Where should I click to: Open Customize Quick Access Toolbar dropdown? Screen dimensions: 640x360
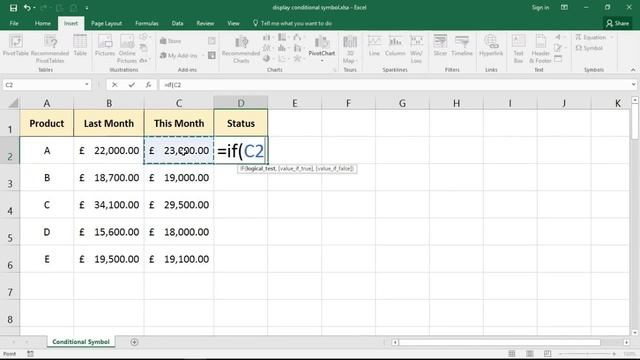[87, 8]
